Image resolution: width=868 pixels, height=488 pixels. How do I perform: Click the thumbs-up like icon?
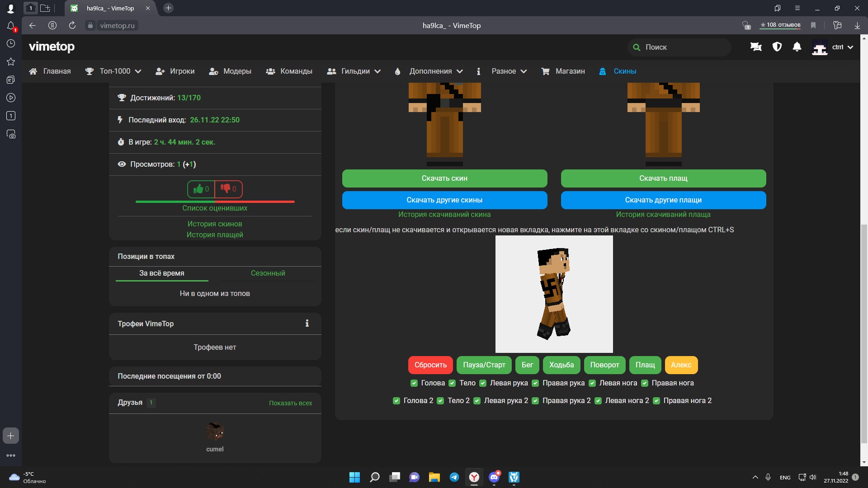(198, 189)
